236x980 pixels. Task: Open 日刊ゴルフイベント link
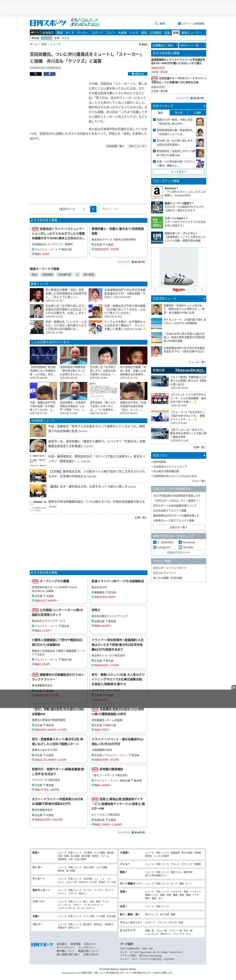(x=165, y=573)
